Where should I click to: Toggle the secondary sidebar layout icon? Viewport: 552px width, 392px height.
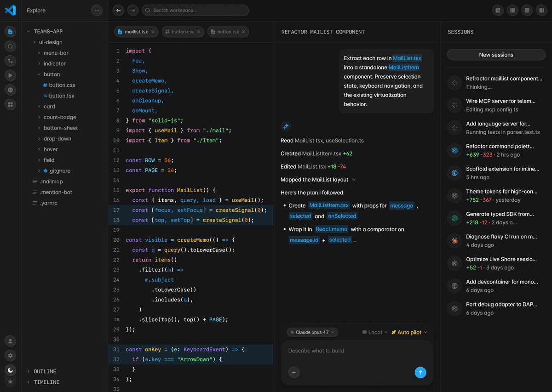[x=541, y=10]
